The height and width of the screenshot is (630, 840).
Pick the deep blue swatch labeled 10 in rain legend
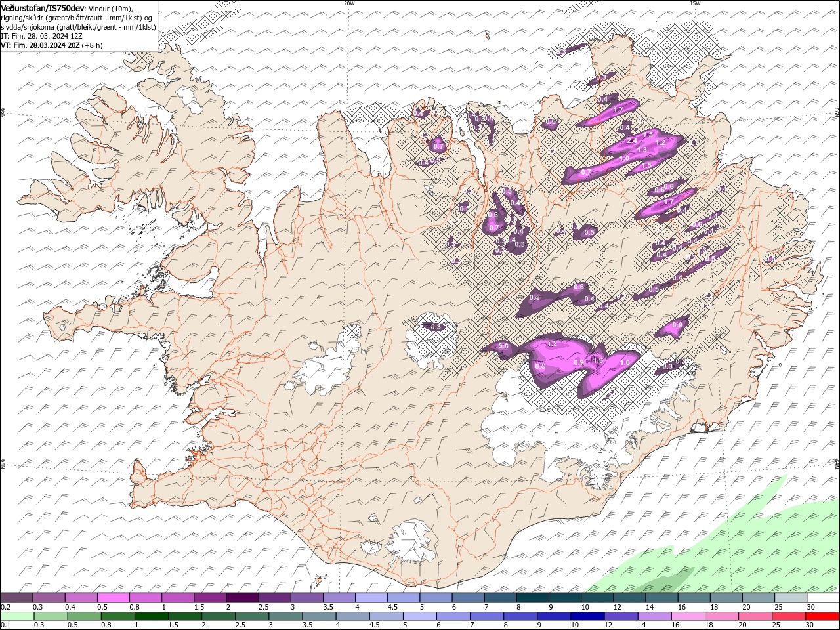588,616
